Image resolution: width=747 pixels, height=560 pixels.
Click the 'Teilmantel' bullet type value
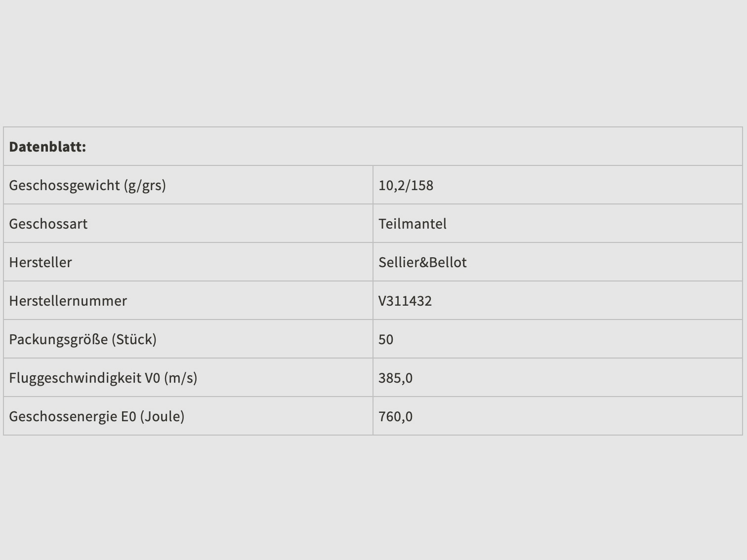point(412,224)
